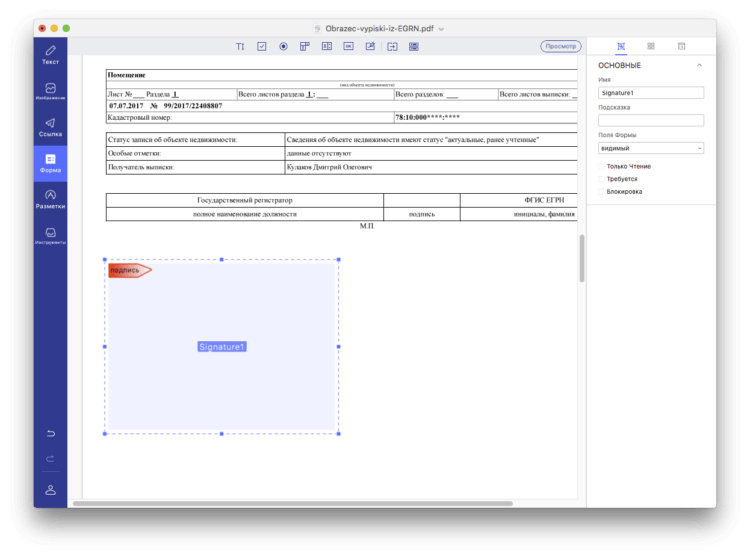Click the redo arrow in sidebar
Viewport: 750px width, 556px height.
[x=50, y=459]
